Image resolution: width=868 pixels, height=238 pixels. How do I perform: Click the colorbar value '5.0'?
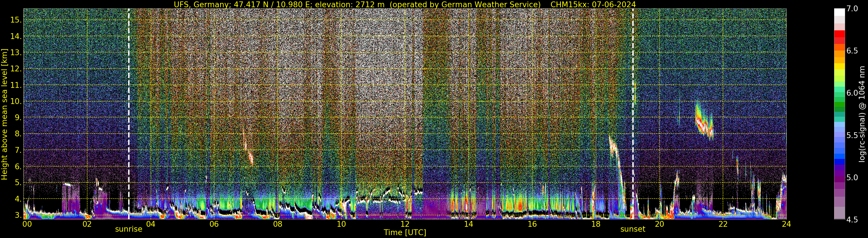852,177
